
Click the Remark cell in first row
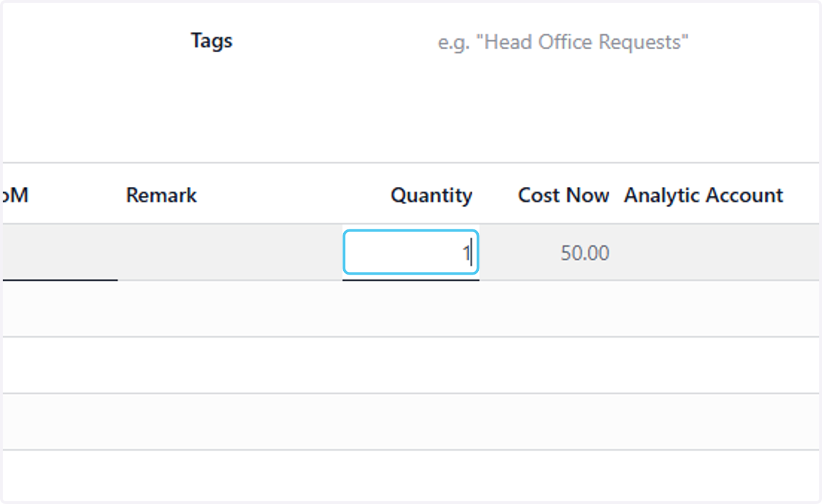pyautogui.click(x=230, y=253)
